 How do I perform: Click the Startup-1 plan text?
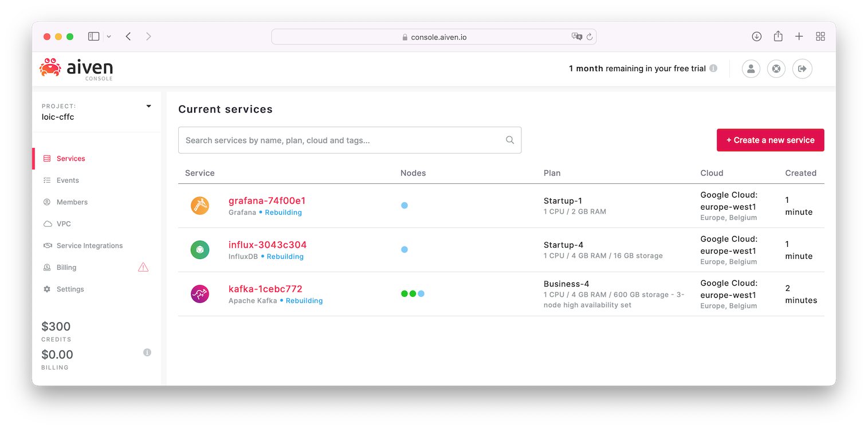click(x=563, y=201)
